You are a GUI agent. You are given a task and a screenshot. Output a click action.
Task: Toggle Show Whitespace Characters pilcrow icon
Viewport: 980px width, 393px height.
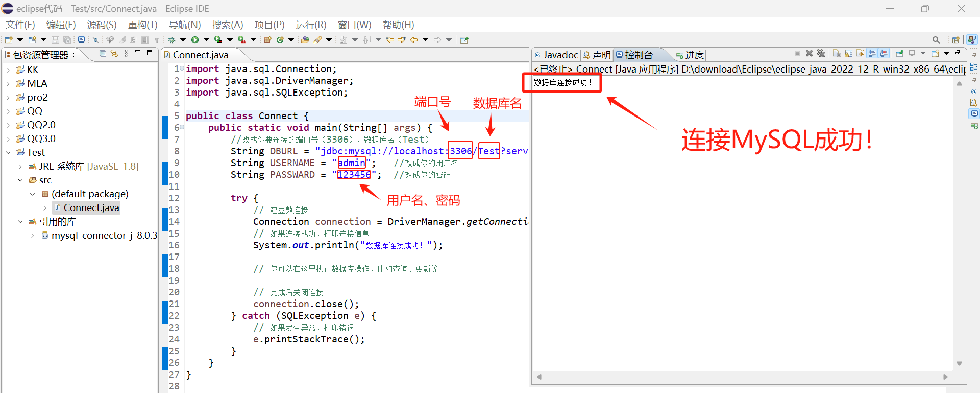click(x=157, y=40)
